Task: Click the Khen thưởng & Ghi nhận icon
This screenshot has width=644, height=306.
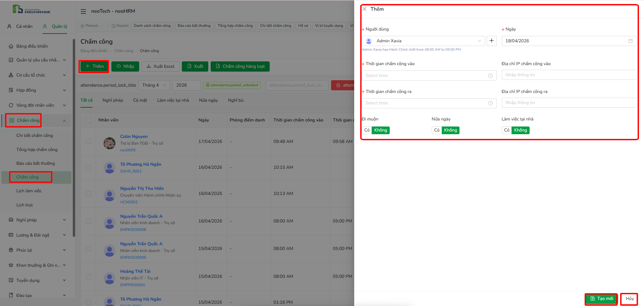Action: pyautogui.click(x=11, y=265)
